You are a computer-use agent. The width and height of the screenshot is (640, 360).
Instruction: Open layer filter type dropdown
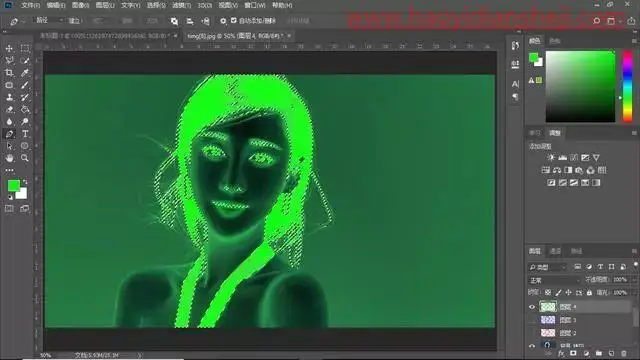tap(548, 267)
